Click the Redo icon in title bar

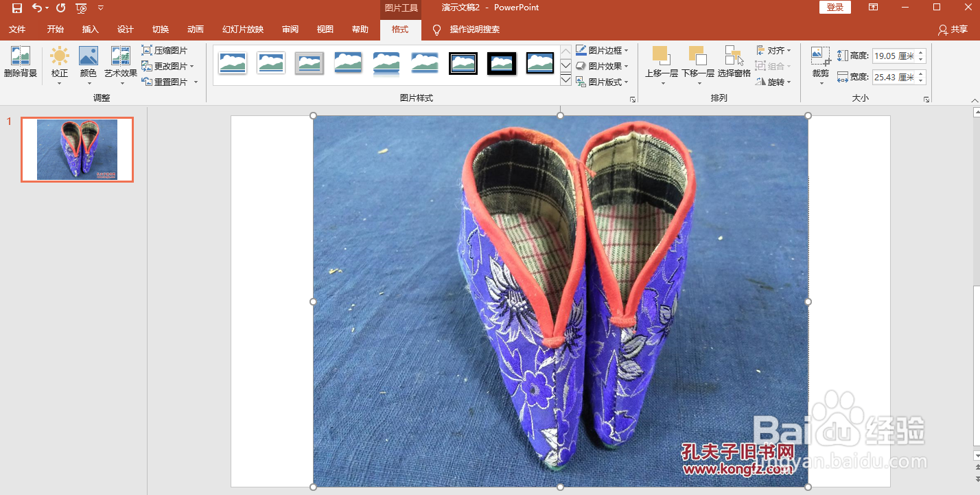(60, 8)
